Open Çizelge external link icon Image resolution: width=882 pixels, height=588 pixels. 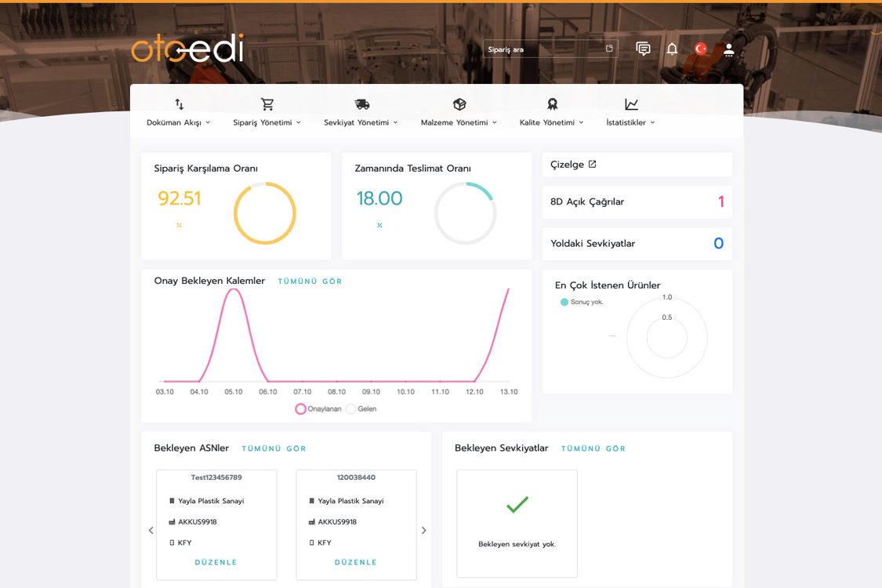click(593, 165)
